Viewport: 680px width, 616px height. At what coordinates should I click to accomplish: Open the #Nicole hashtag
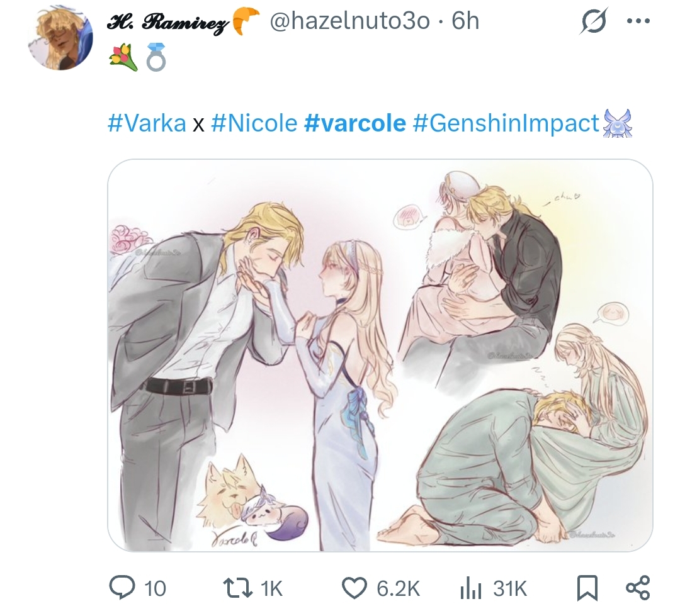coord(254,123)
